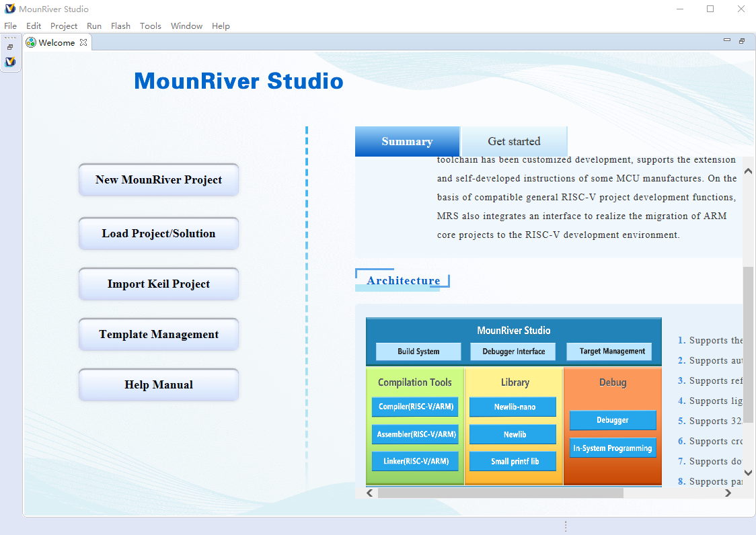756x535 pixels.
Task: Close the Welcome tab
Action: pyautogui.click(x=83, y=42)
